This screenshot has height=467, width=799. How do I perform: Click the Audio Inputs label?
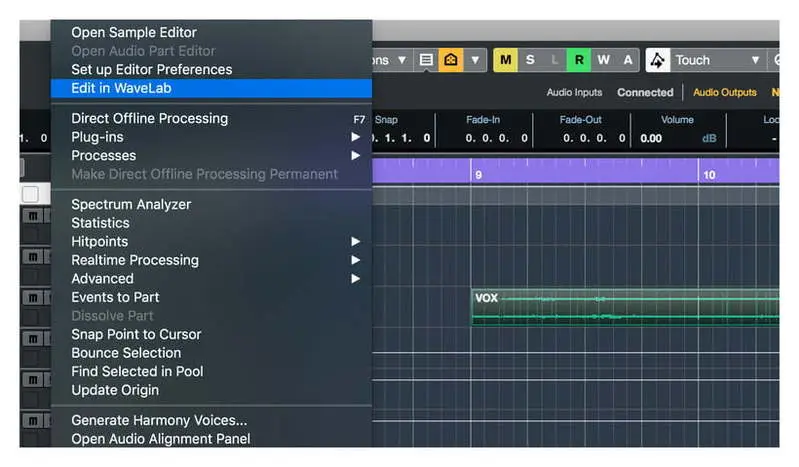[x=574, y=93]
